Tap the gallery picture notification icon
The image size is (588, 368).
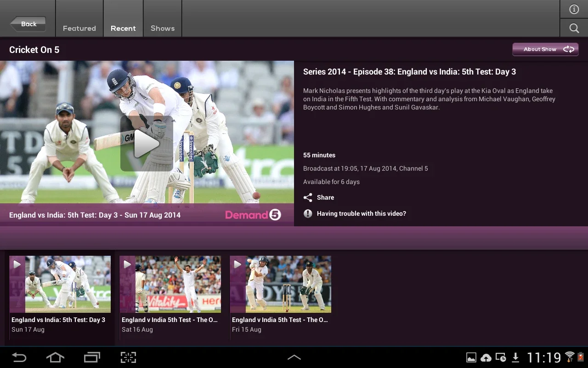(x=471, y=357)
